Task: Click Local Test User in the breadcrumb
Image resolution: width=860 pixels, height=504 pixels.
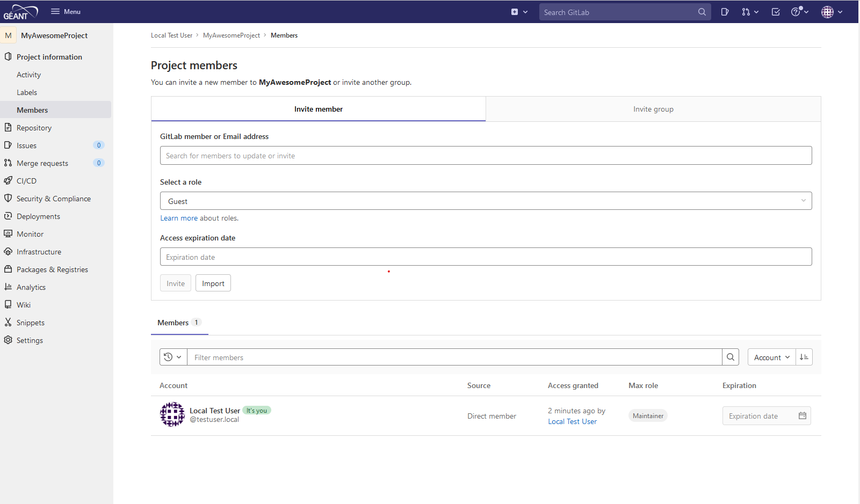Action: (171, 35)
